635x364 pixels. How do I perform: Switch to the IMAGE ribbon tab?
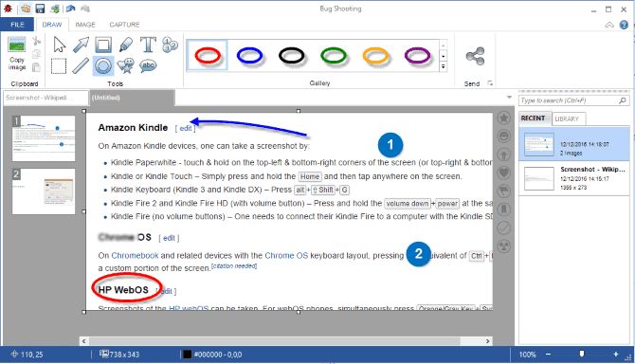[85, 25]
